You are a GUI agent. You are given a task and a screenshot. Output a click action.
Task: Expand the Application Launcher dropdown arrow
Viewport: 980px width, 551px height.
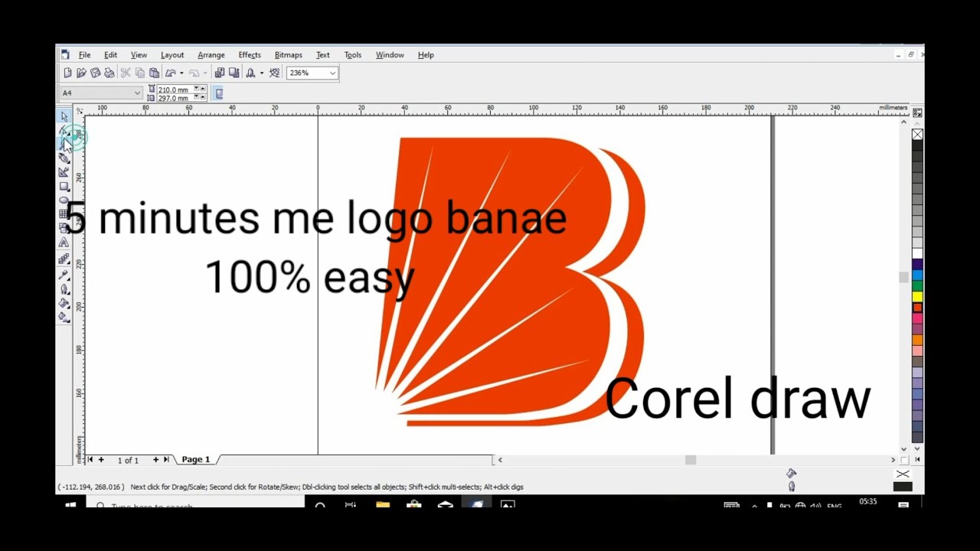tap(262, 73)
